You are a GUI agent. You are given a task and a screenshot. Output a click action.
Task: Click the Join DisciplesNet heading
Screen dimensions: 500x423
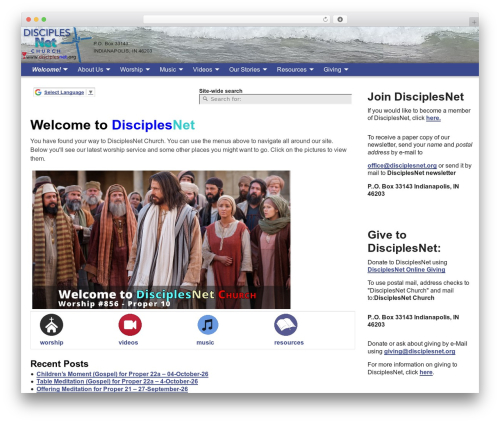(416, 97)
